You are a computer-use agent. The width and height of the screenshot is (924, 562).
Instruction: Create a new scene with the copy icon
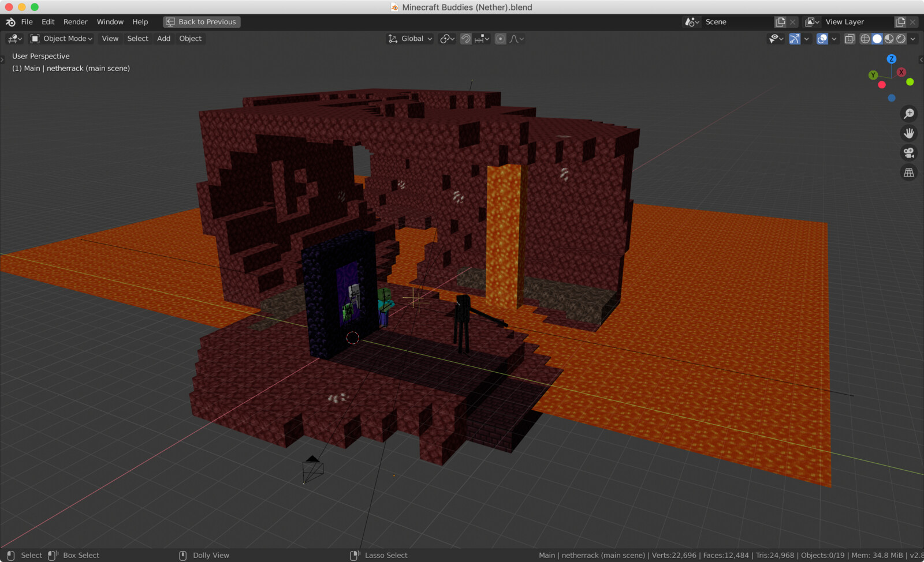[781, 22]
